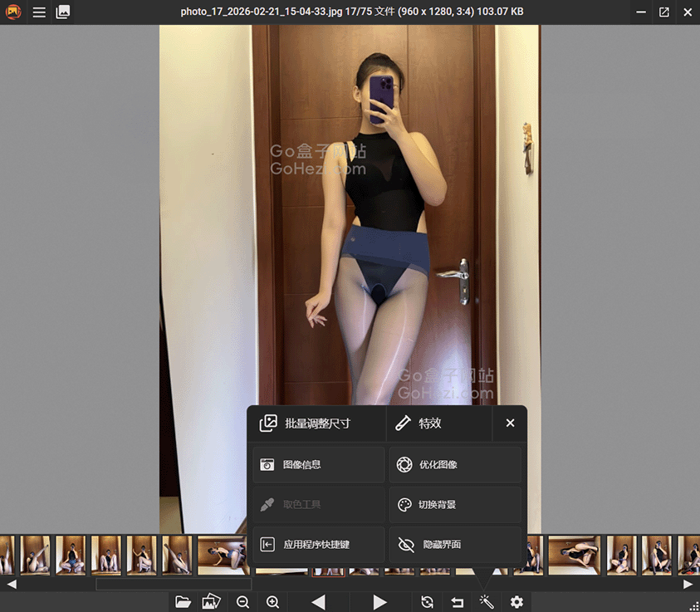Select 批量调整尺寸 batch resize option
The width and height of the screenshot is (700, 612).
(x=316, y=424)
